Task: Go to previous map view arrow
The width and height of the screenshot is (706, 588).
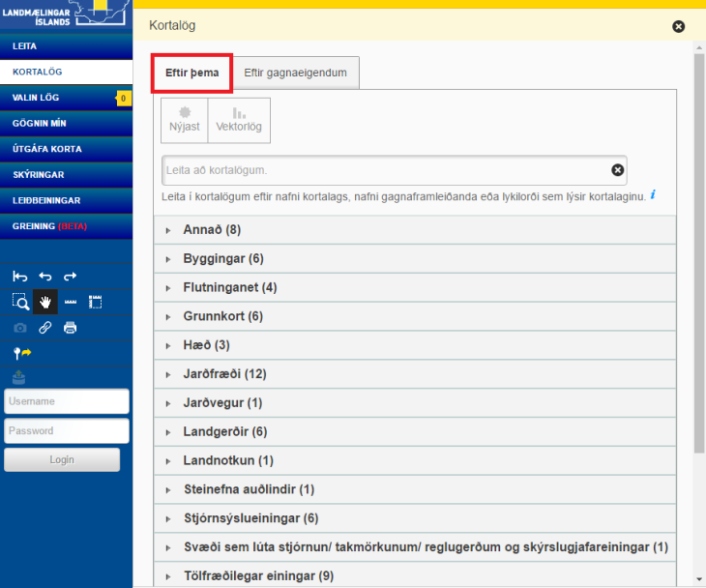Action: point(45,277)
